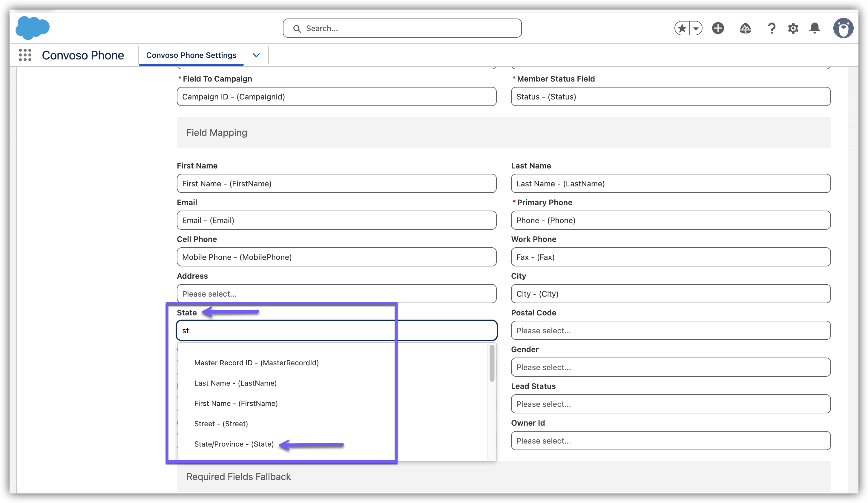Open the App Launcher grid icon
This screenshot has height=503, width=868.
pyautogui.click(x=25, y=55)
